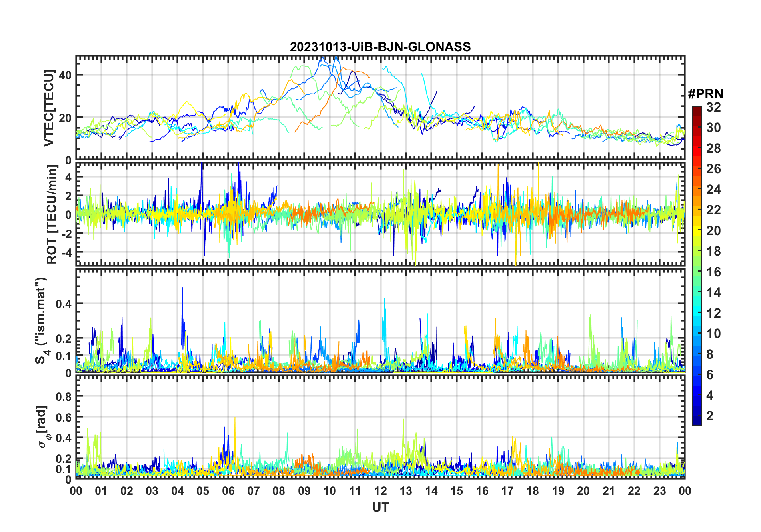The height and width of the screenshot is (532, 761).
Task: Click inside the ROT plot panel
Action: 380,214
